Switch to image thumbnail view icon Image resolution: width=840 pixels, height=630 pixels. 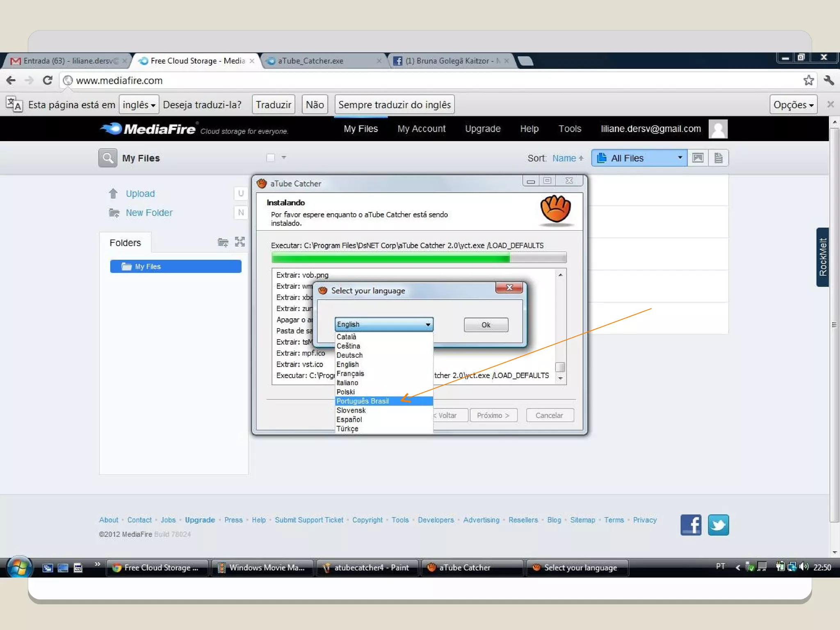click(698, 158)
